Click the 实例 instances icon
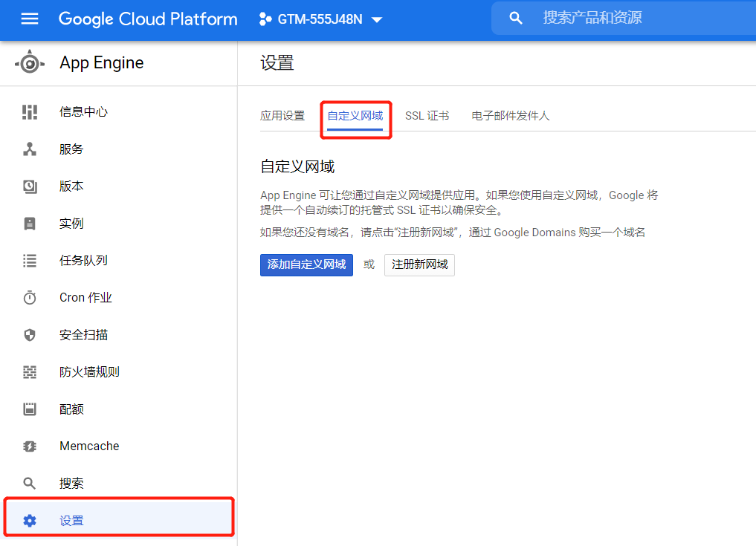The image size is (756, 546). (x=30, y=224)
